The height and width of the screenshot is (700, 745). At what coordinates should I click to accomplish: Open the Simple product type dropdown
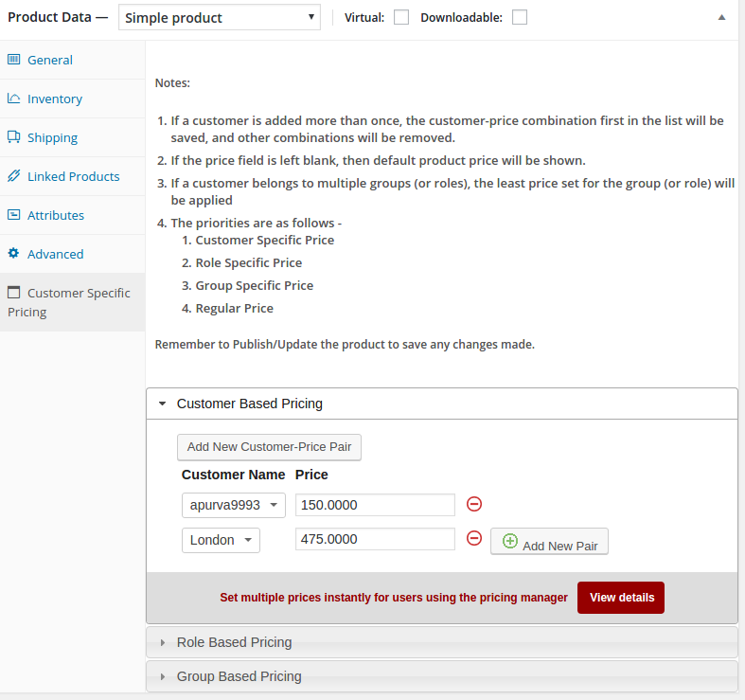pos(220,18)
